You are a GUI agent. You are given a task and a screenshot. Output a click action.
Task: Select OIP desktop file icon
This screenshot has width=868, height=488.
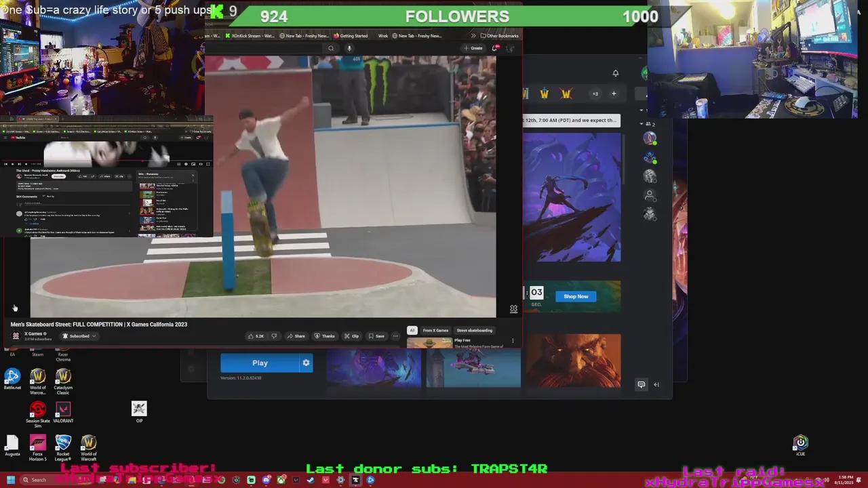(x=139, y=411)
